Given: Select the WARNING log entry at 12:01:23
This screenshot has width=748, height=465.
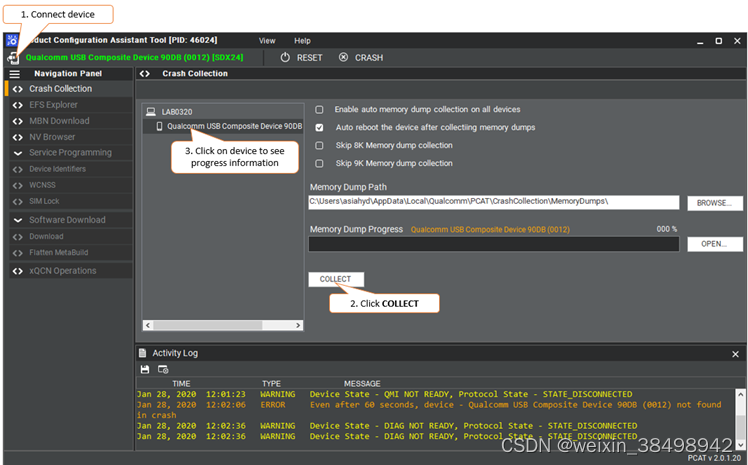Looking at the screenshot, I should (x=384, y=395).
